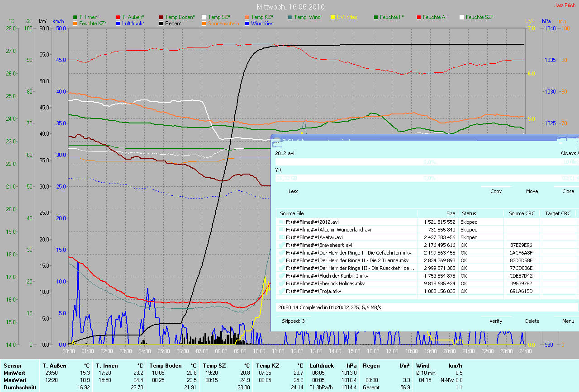
Task: Click the Status column header
Action: click(468, 213)
